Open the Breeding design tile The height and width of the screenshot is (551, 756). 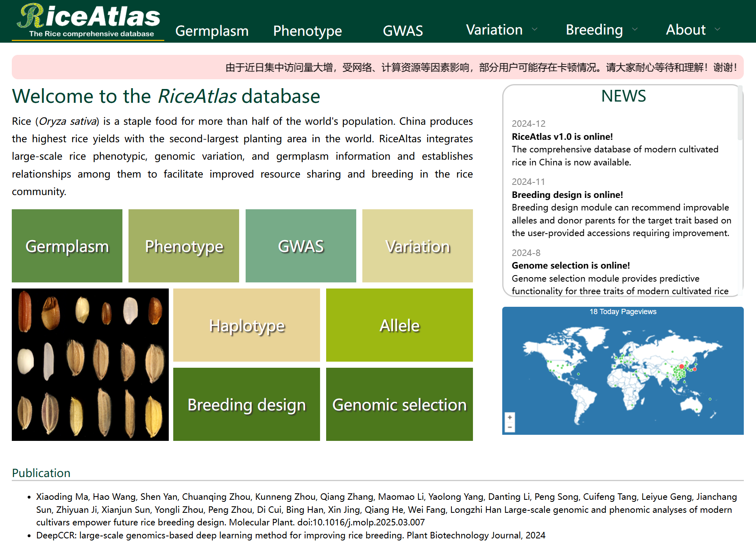click(246, 404)
